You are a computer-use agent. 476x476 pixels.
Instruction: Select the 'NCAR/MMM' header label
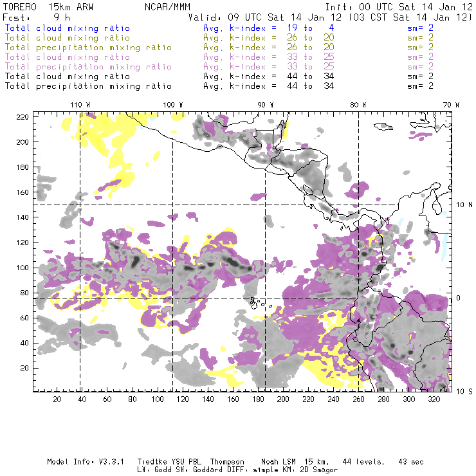coord(168,7)
